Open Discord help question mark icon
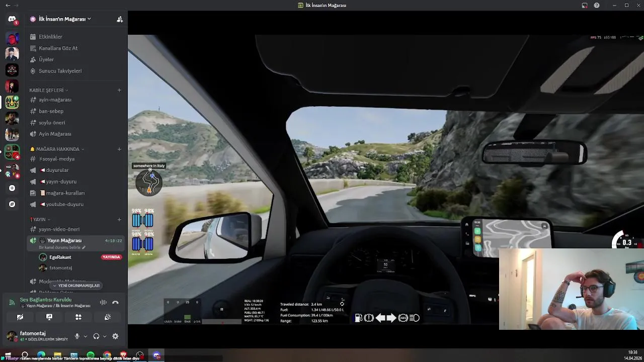This screenshot has width=644, height=362. point(597,5)
